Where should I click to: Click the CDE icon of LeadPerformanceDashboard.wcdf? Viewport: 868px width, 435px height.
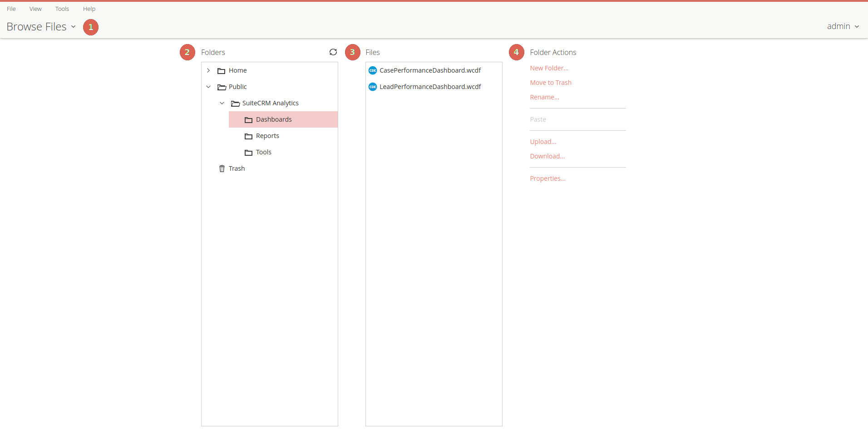373,87
